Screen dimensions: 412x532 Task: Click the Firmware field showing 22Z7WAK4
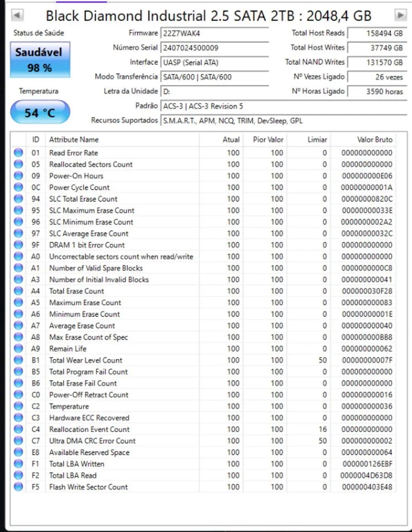tap(215, 33)
